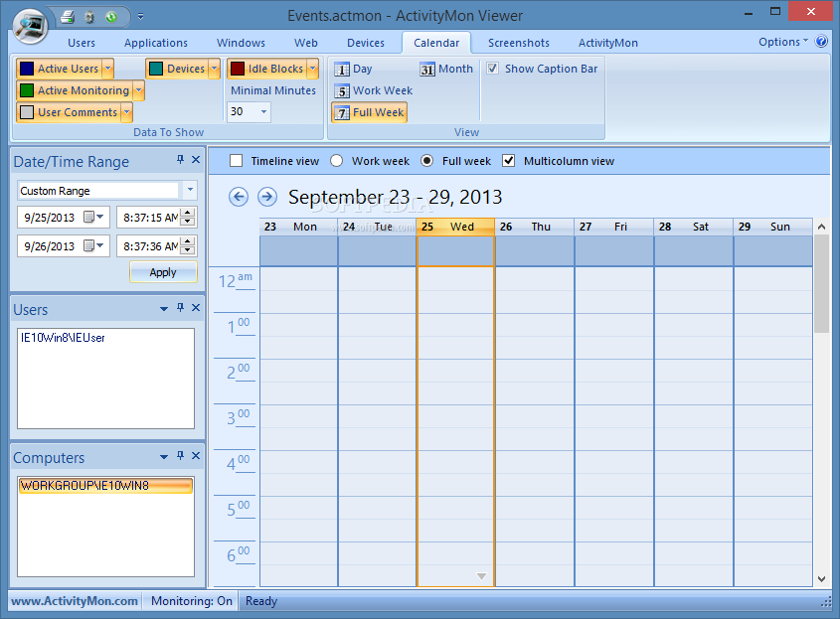This screenshot has height=619, width=840.
Task: Switch to the Users ribbon tab
Action: [82, 43]
